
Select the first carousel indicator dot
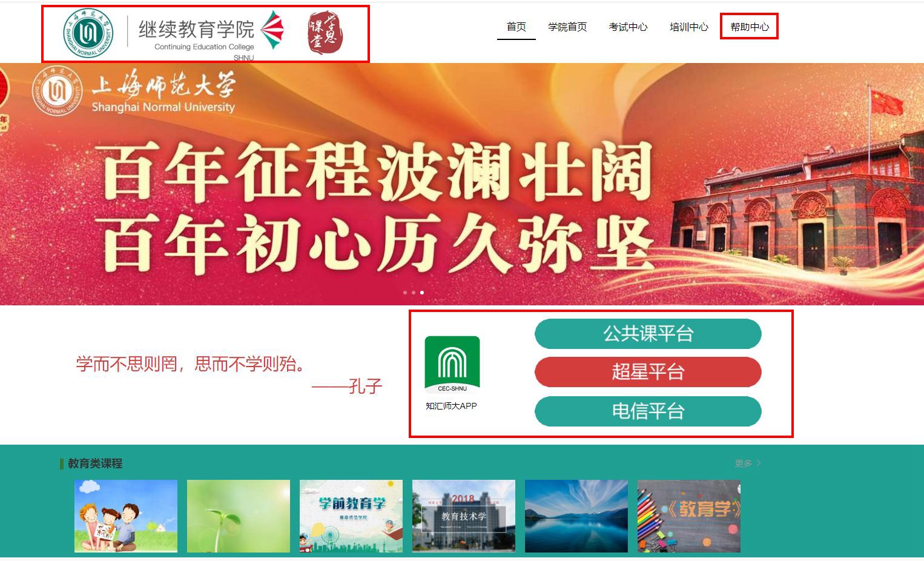point(405,293)
